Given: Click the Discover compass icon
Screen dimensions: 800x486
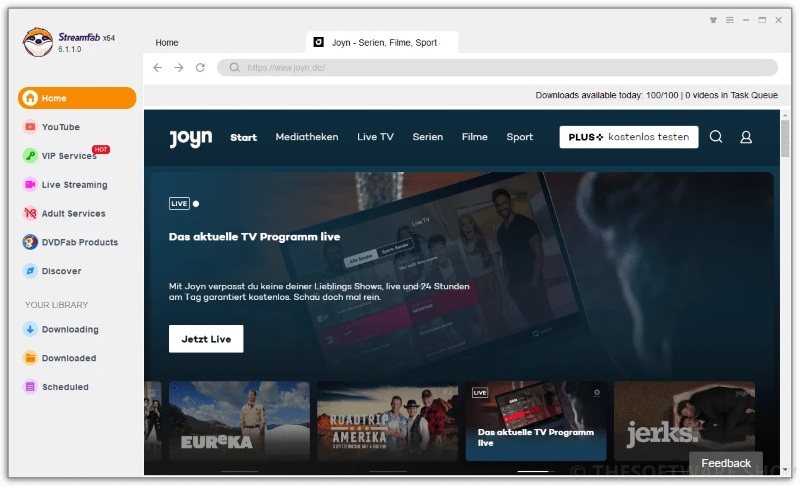Looking at the screenshot, I should [30, 271].
